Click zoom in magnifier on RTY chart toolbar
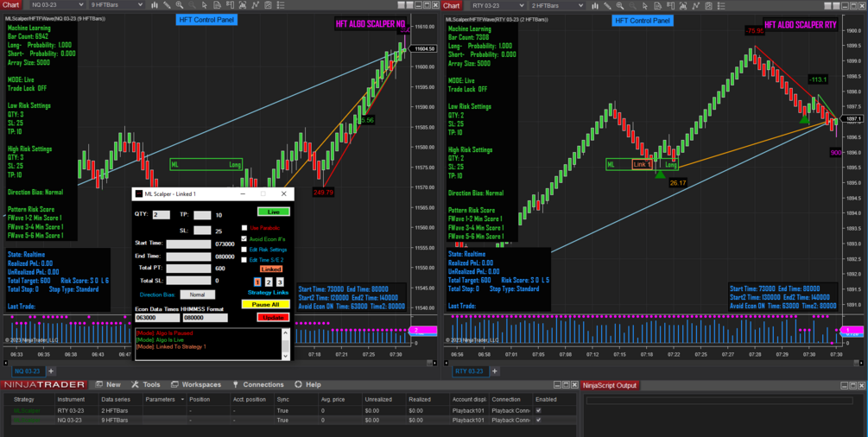Viewport: 868px width, 437px height. pyautogui.click(x=620, y=5)
